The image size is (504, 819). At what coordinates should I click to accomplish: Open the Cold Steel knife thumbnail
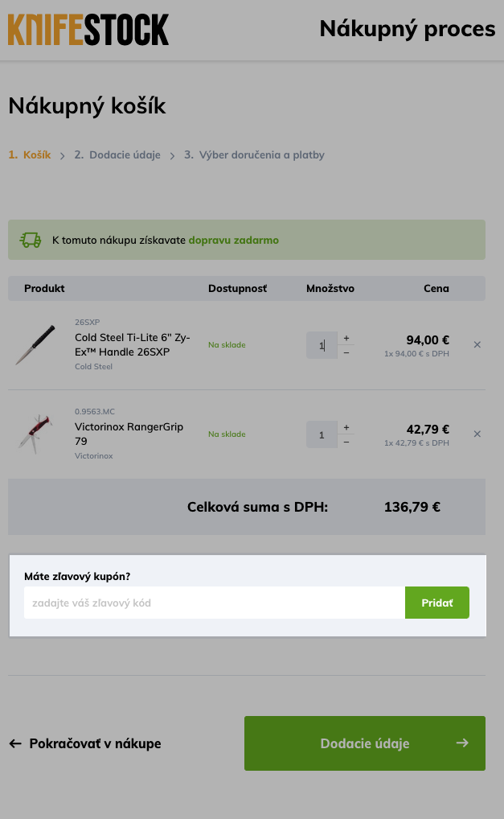tap(35, 344)
